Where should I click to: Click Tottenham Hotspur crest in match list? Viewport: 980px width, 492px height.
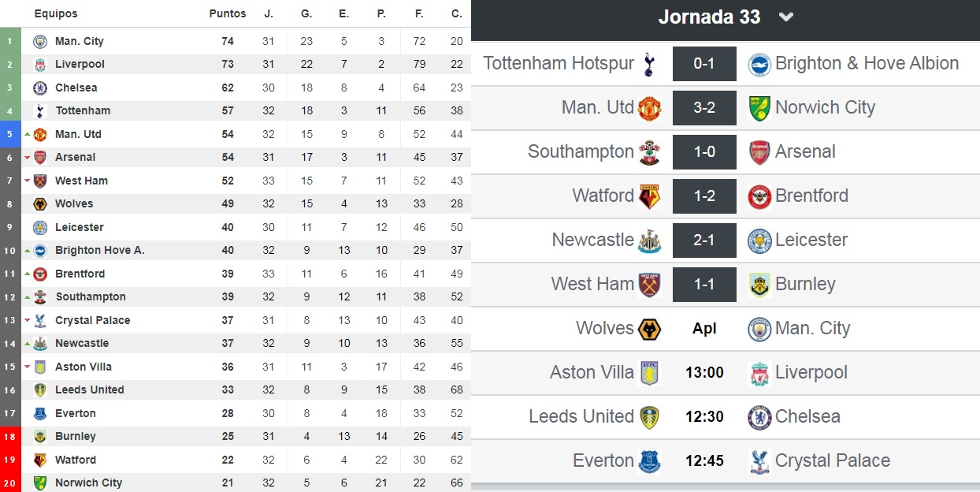click(649, 64)
